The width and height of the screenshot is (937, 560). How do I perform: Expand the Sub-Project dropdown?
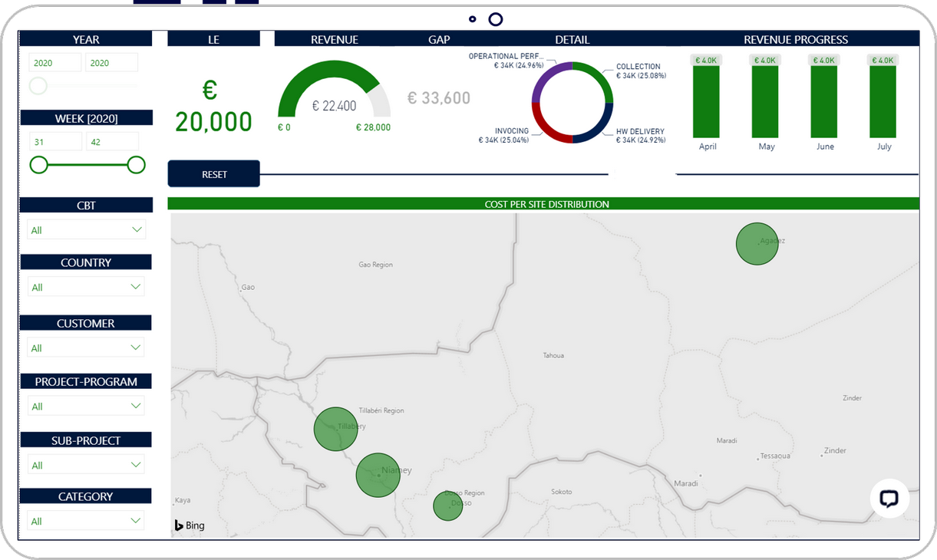[86, 465]
